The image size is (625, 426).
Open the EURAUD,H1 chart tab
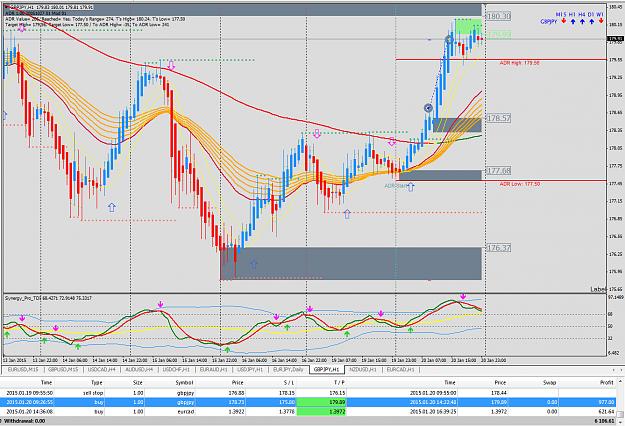214,370
